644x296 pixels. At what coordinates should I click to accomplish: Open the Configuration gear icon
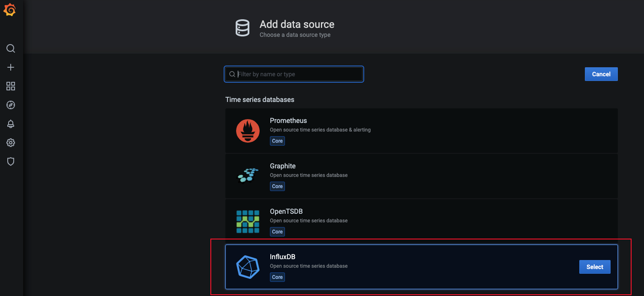[11, 143]
